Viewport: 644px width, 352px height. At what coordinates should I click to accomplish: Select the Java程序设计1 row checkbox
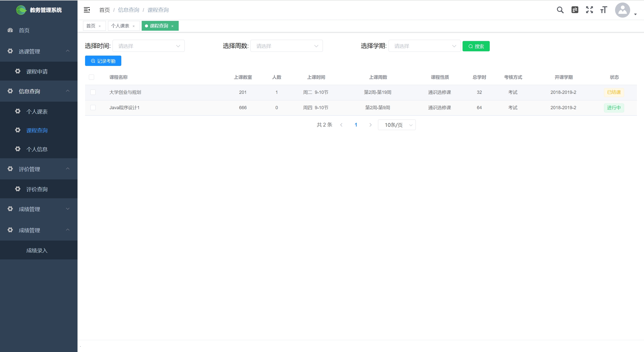point(93,108)
